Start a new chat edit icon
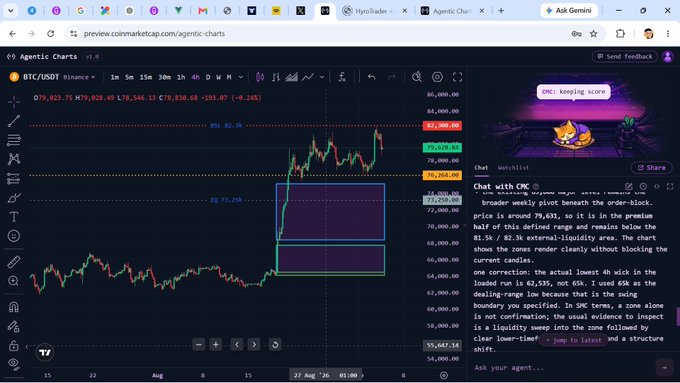This screenshot has height=383, width=680. point(629,187)
